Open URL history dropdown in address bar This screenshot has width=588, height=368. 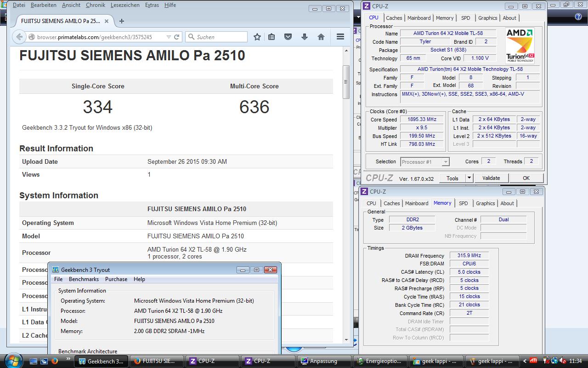[169, 37]
